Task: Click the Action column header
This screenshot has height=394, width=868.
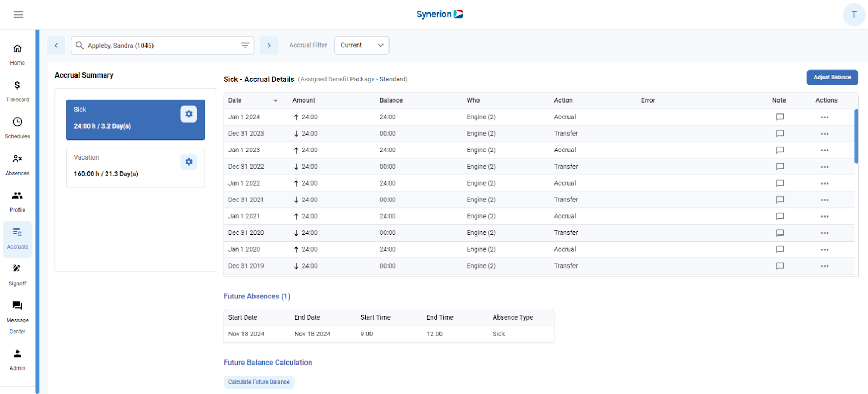Action: point(563,100)
